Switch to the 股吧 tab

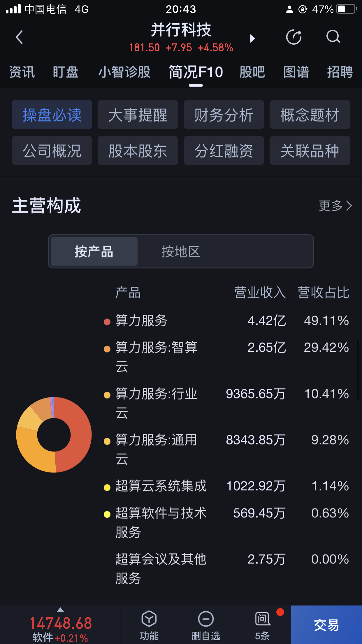[252, 72]
